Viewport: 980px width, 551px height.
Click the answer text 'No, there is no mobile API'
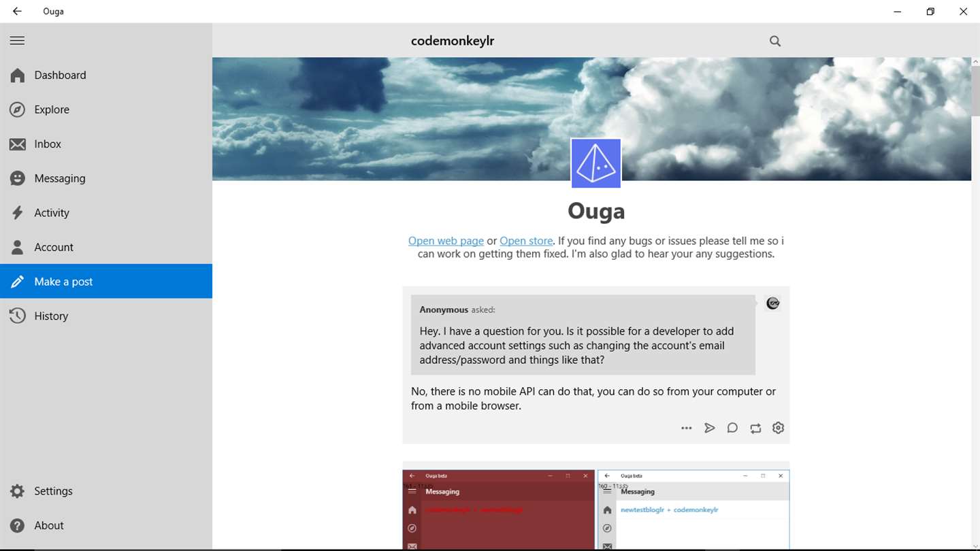pos(593,399)
